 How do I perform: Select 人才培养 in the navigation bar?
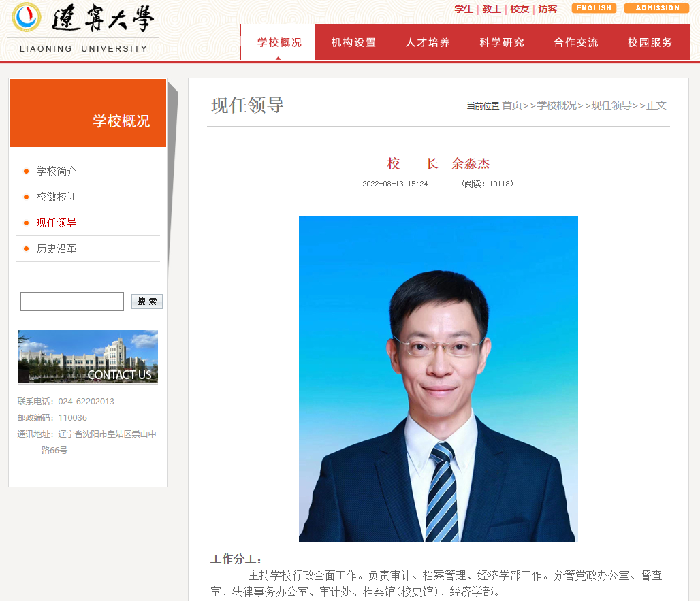pos(428,42)
